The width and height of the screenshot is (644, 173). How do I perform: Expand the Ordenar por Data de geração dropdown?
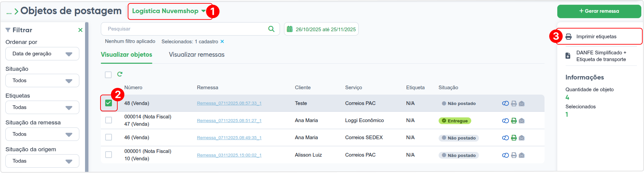[x=42, y=54]
